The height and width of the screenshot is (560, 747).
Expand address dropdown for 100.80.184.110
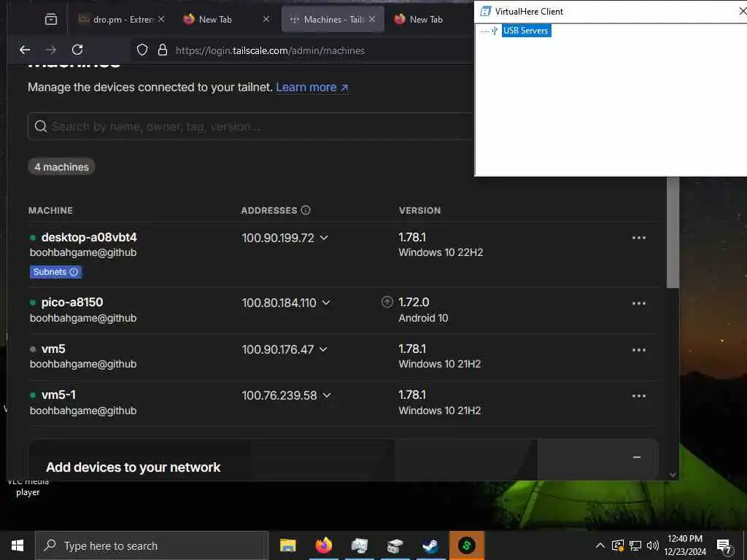tap(326, 303)
